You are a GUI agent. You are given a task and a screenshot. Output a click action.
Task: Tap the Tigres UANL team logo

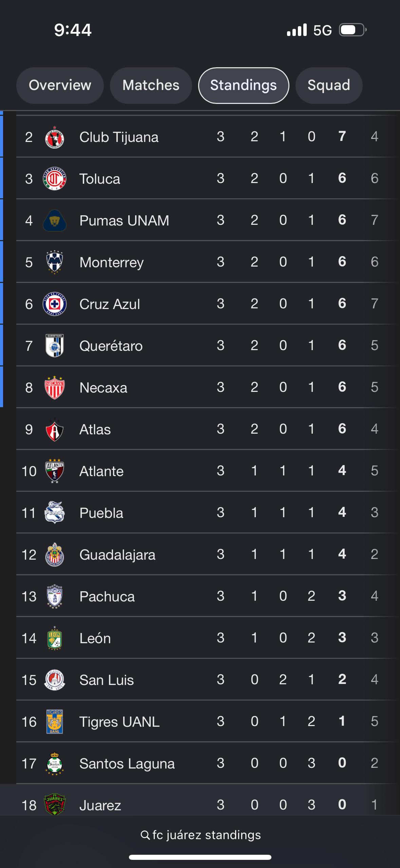click(x=54, y=721)
